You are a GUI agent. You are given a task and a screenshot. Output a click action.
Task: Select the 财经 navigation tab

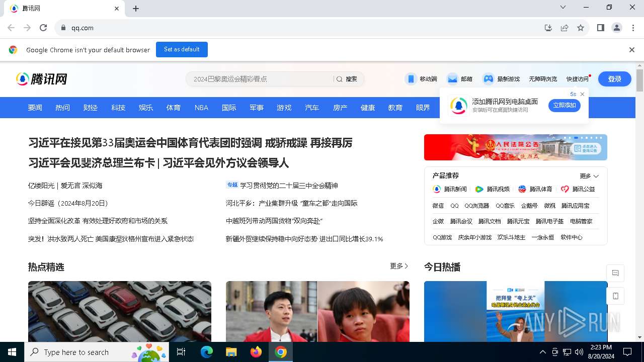coord(91,108)
